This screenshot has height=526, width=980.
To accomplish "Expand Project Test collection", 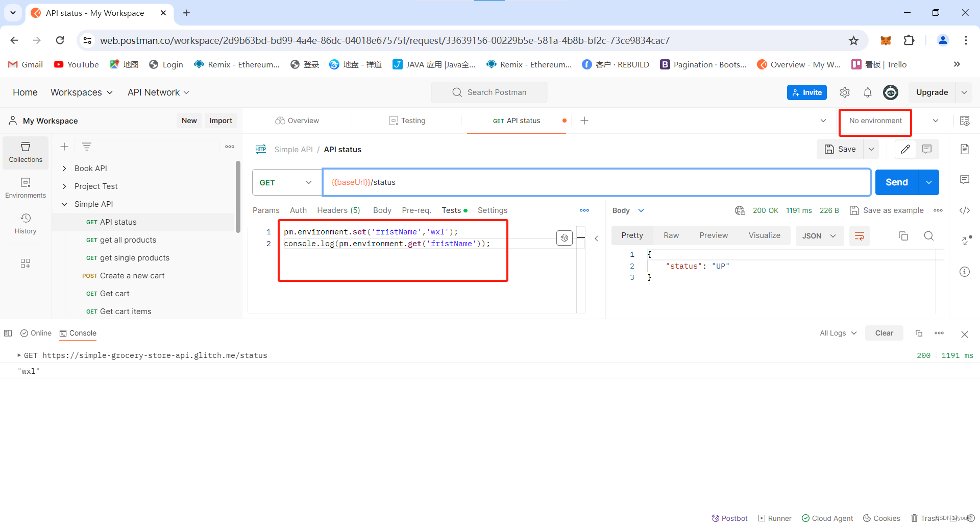I will point(64,186).
